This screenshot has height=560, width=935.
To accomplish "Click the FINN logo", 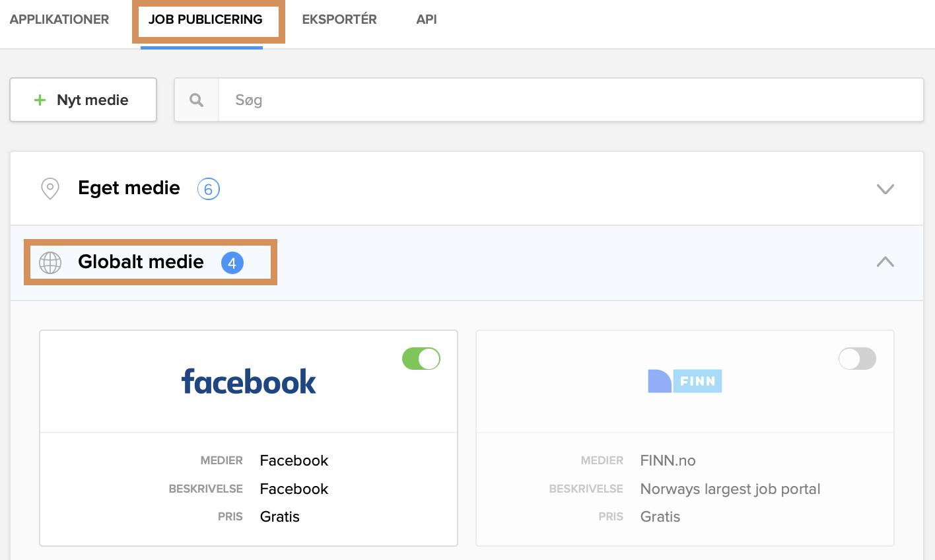I will [x=685, y=381].
